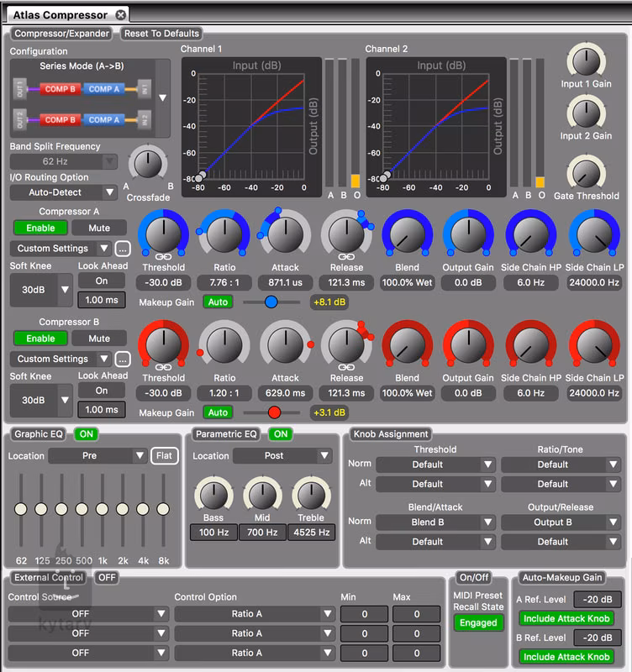
Task: Click the Compressor A Threshold knob
Action: (x=164, y=233)
